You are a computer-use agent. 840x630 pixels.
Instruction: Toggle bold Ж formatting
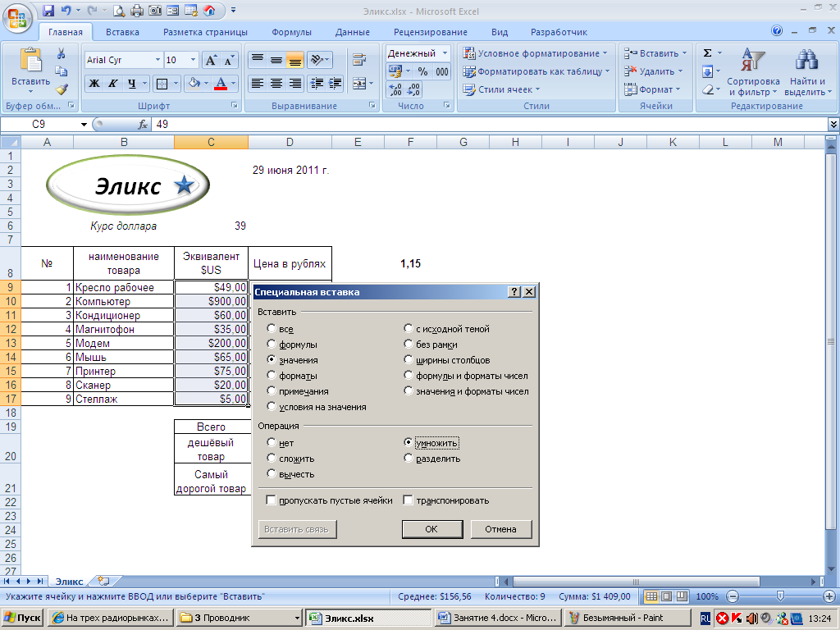click(x=94, y=84)
